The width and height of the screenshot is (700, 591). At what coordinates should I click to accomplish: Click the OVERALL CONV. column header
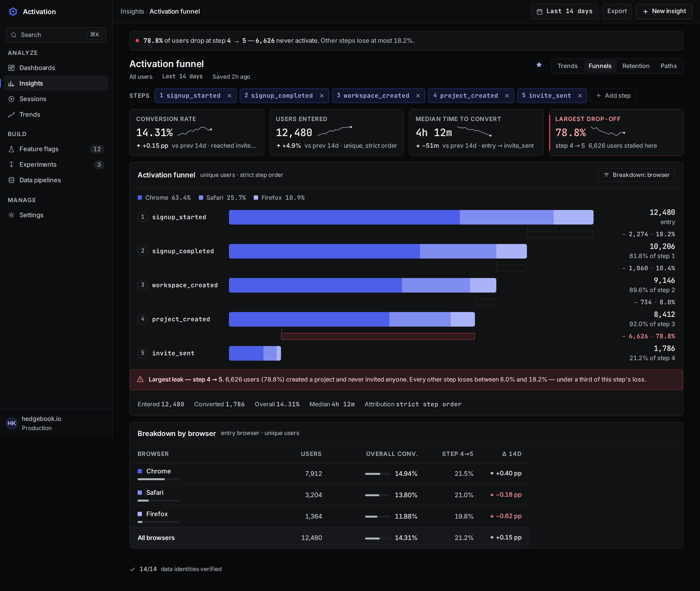point(391,454)
